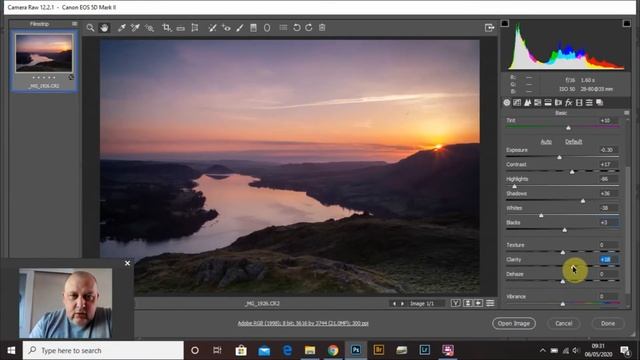Open the Presets panel tab
The image size is (640, 360).
tap(589, 103)
